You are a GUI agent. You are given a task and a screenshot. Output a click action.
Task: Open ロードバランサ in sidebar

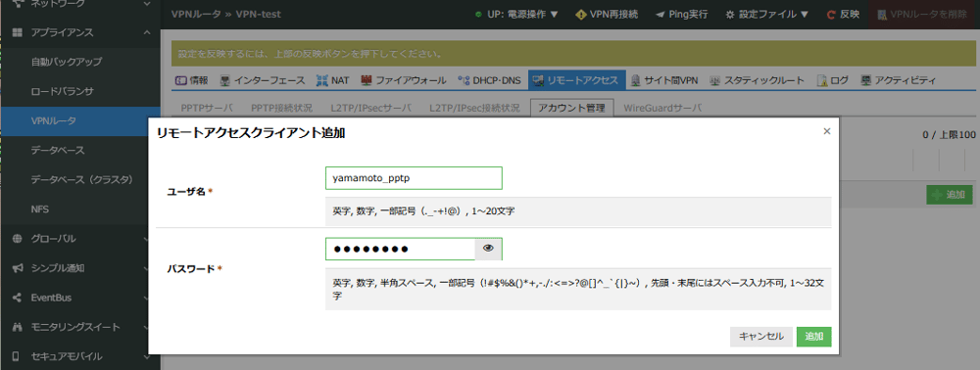[x=80, y=92]
